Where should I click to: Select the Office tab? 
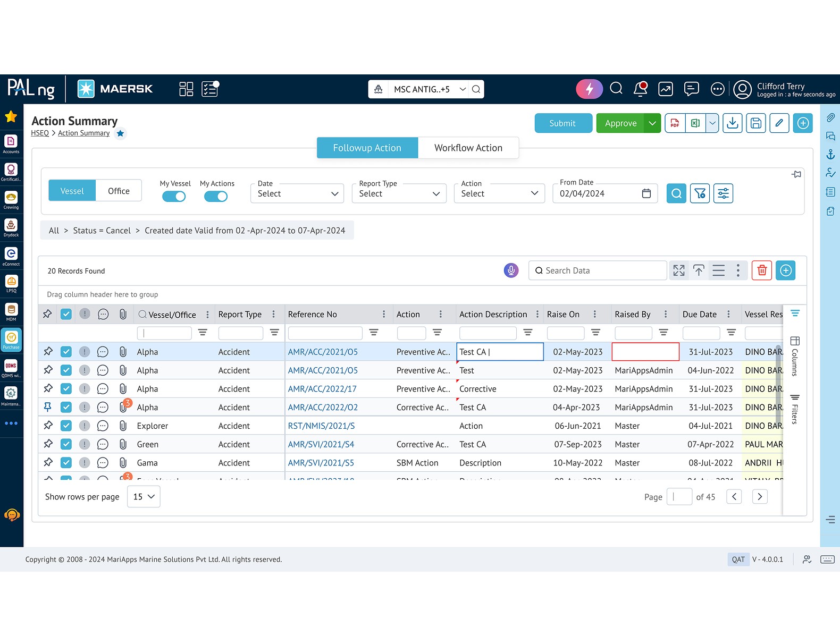tap(119, 191)
